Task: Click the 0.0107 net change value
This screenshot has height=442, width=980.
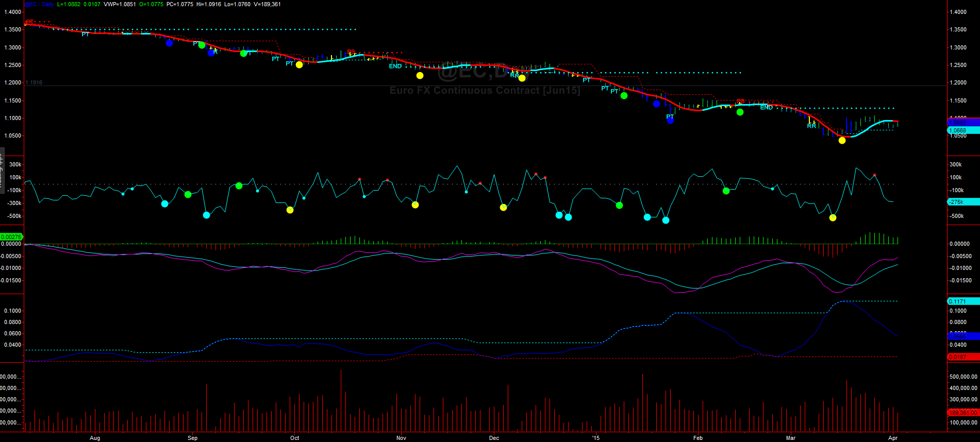Action: click(92, 4)
